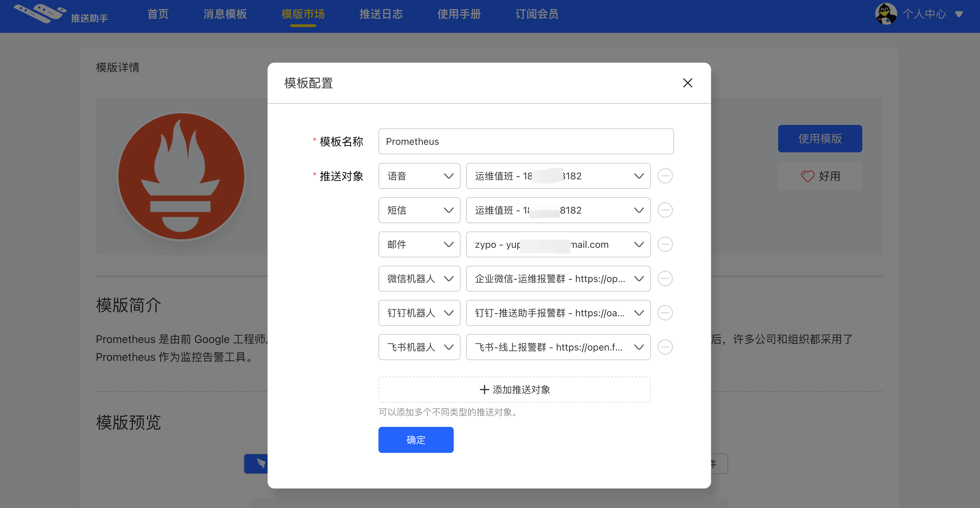Remove the 邮件 push target row

point(665,244)
